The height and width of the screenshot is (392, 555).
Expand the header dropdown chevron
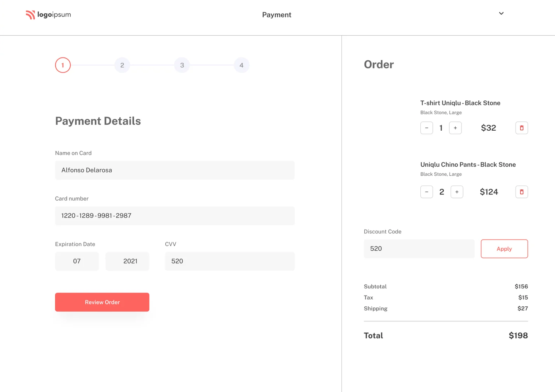click(x=501, y=14)
